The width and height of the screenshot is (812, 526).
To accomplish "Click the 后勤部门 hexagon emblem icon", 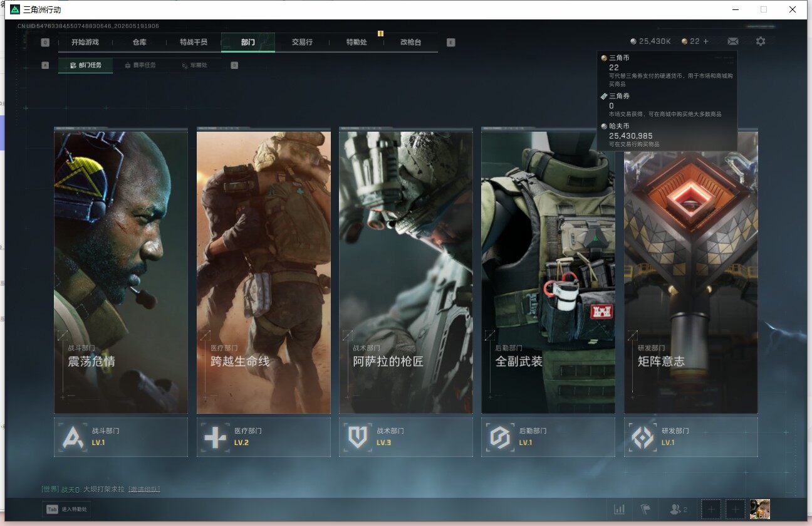I will point(500,437).
